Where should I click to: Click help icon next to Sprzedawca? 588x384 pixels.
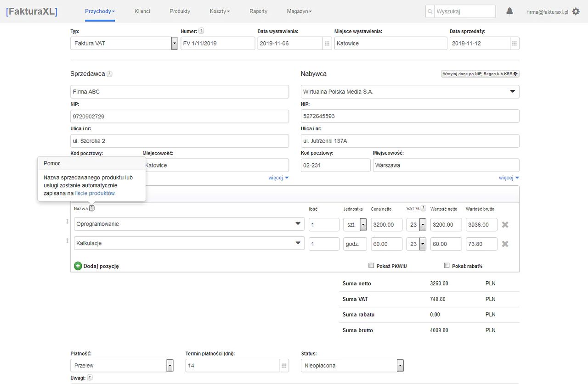pos(109,74)
